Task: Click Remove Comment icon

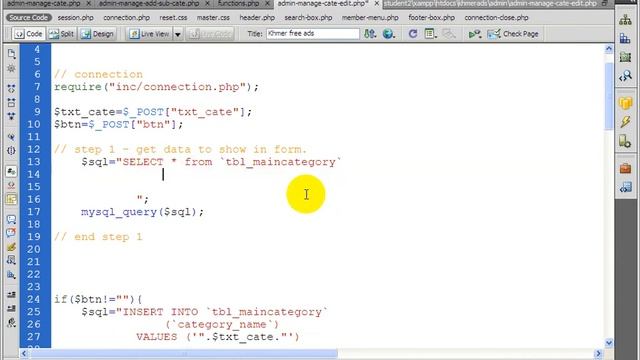Action: pyautogui.click(x=11, y=233)
